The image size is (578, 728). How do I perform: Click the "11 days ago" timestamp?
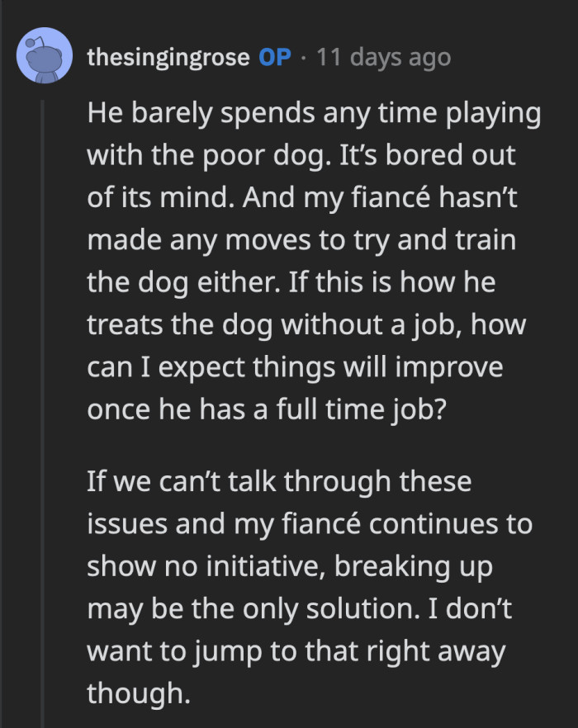(385, 57)
